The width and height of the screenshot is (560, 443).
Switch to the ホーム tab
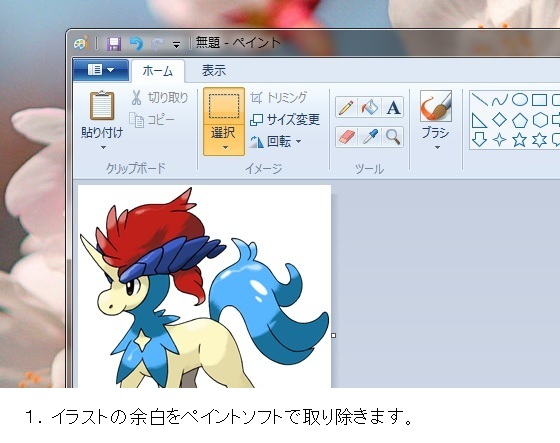coord(158,71)
